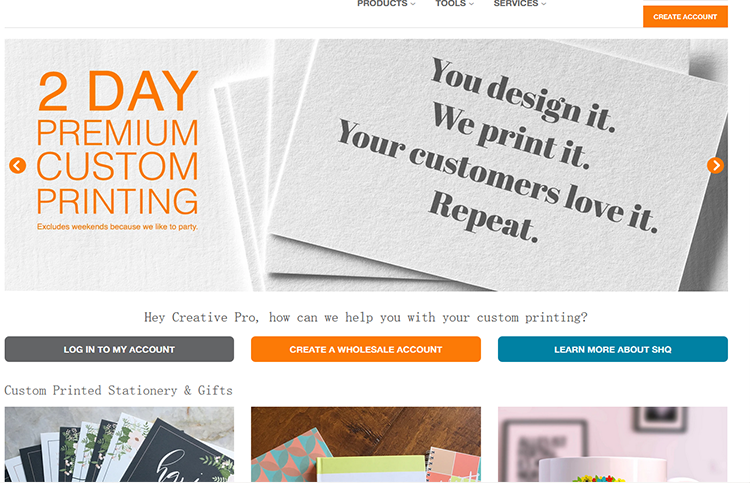Click the chevron beside PRODUCTS
This screenshot has height=483, width=750.
(x=413, y=4)
